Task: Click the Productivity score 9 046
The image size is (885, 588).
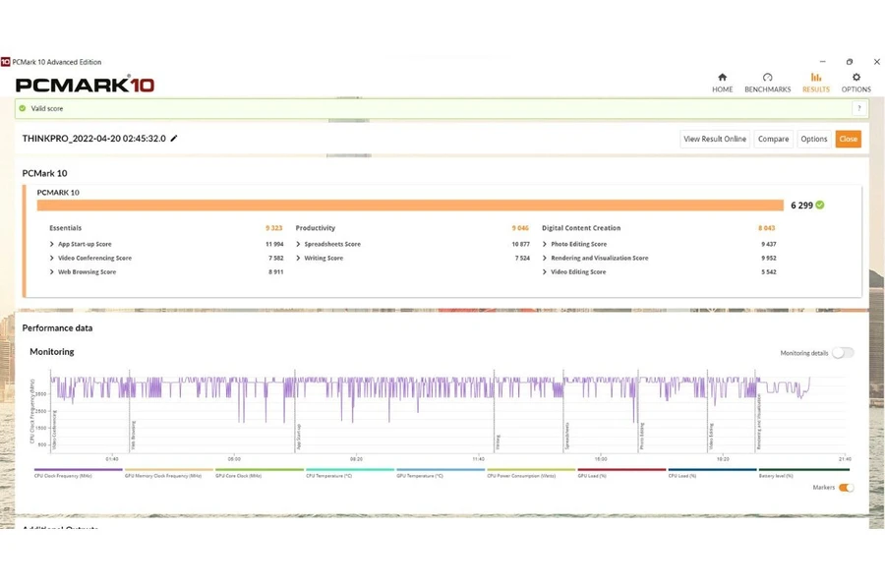Action: pyautogui.click(x=520, y=228)
